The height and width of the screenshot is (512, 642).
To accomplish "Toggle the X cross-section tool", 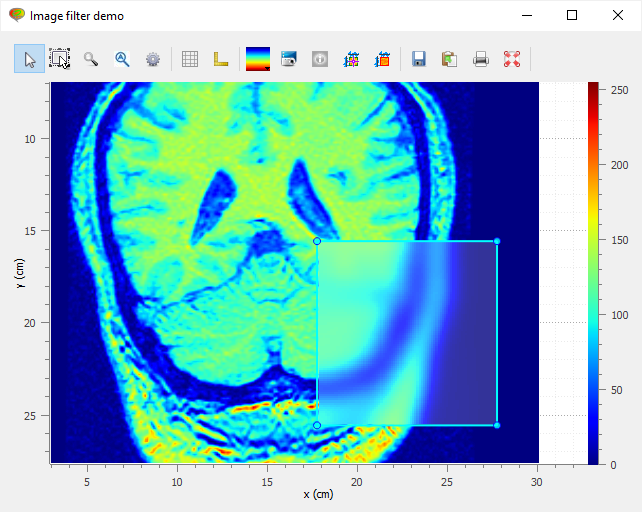I will pyautogui.click(x=351, y=59).
